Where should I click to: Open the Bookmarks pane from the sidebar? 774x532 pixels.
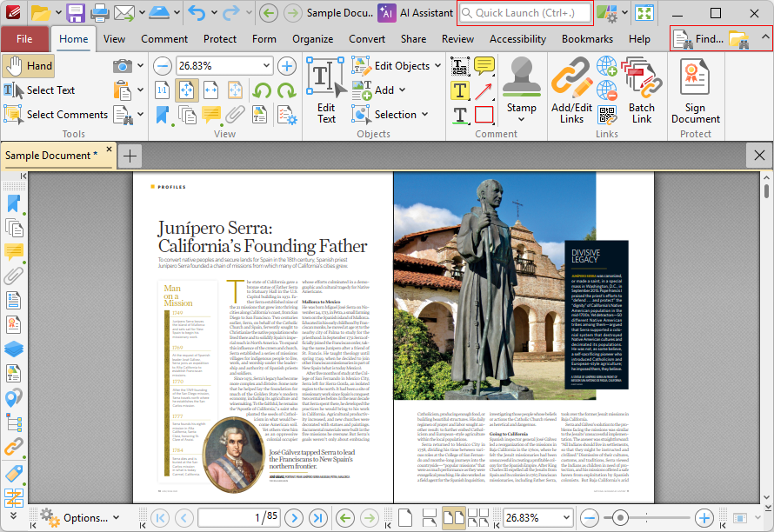(14, 203)
